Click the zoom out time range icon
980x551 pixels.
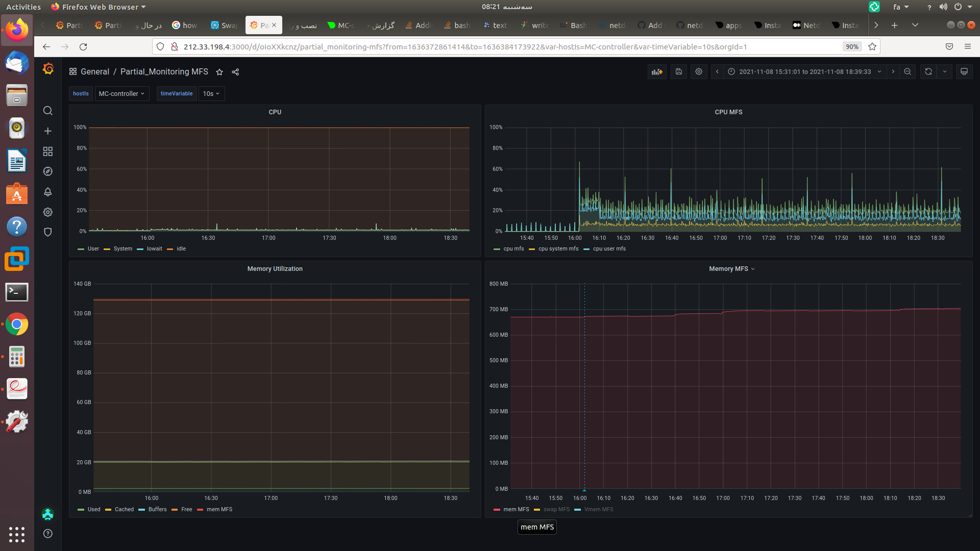[908, 72]
